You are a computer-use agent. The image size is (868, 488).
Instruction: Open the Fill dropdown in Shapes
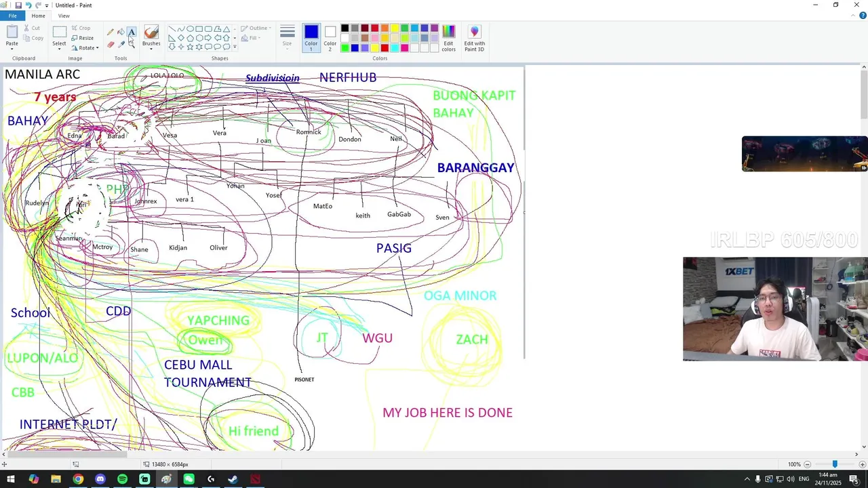pyautogui.click(x=252, y=38)
